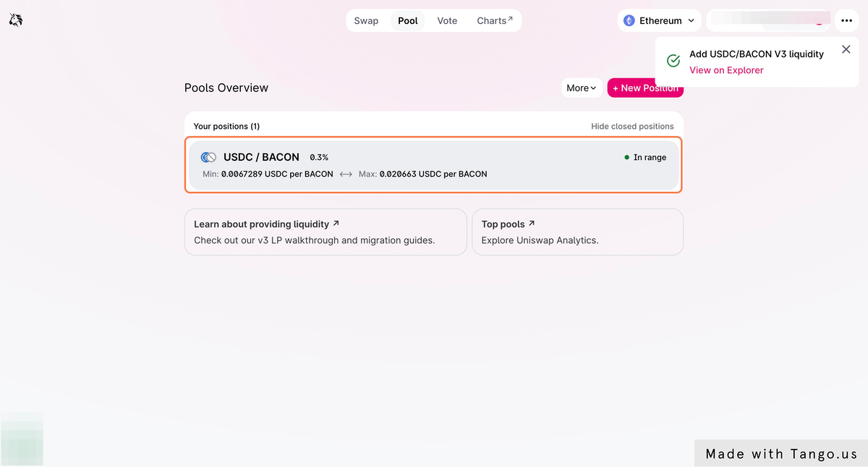The height and width of the screenshot is (467, 868).
Task: Click Your positions (1) label
Action: 226,126
